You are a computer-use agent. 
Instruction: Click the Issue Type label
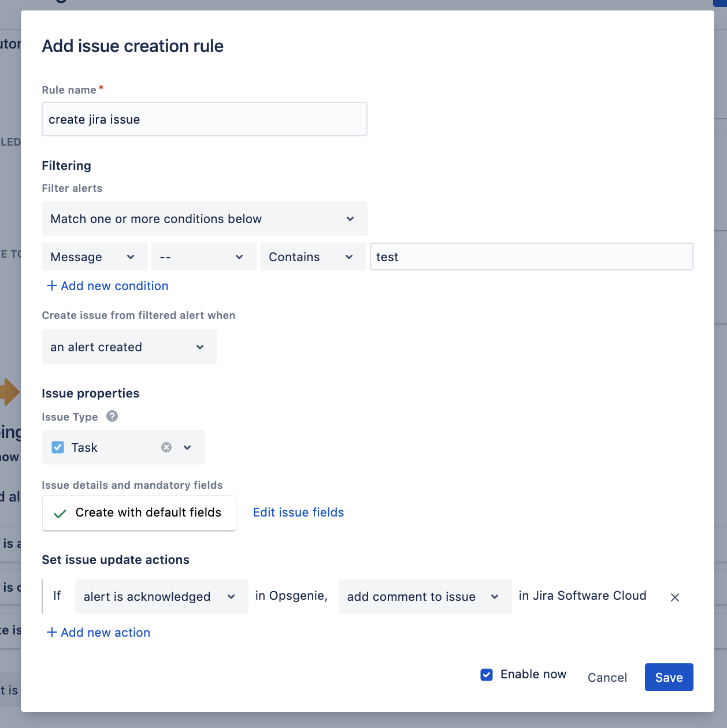pos(70,417)
